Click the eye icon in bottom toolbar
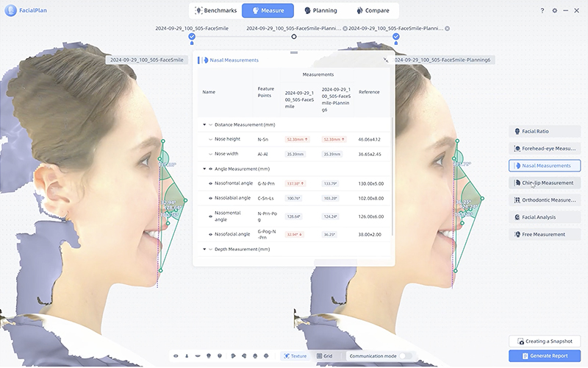This screenshot has height=368, width=588. (x=176, y=355)
